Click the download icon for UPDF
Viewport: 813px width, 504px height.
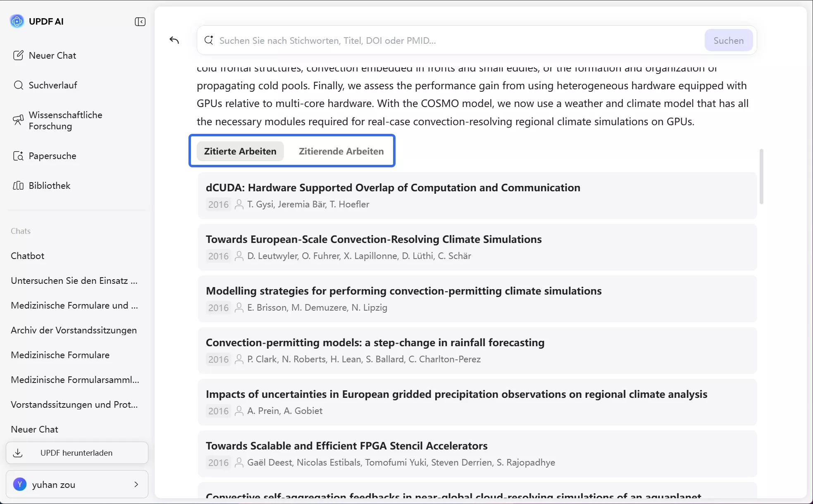[x=18, y=453]
